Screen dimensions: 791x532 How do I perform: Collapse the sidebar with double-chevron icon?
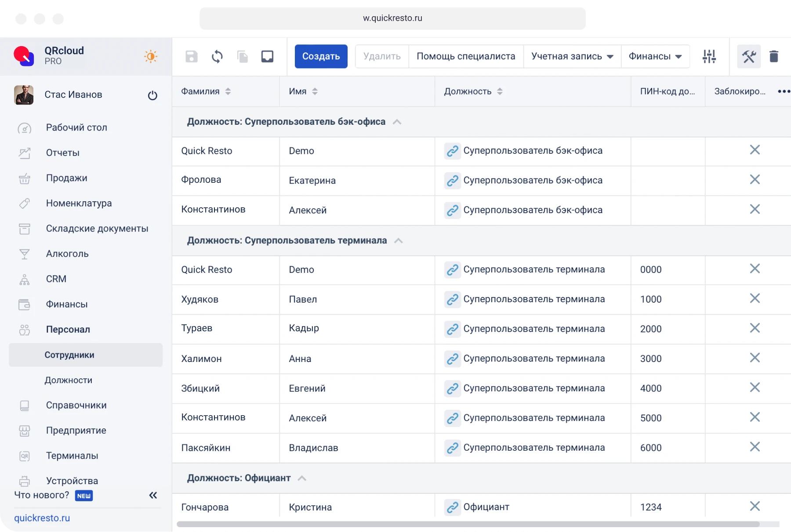[153, 496]
